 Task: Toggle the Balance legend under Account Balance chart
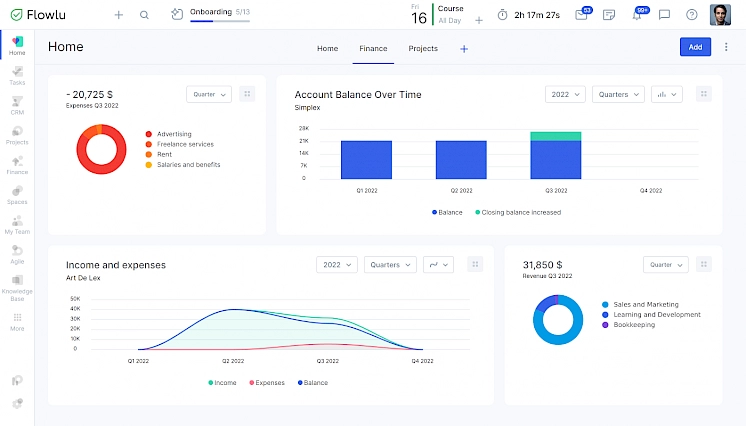point(447,212)
